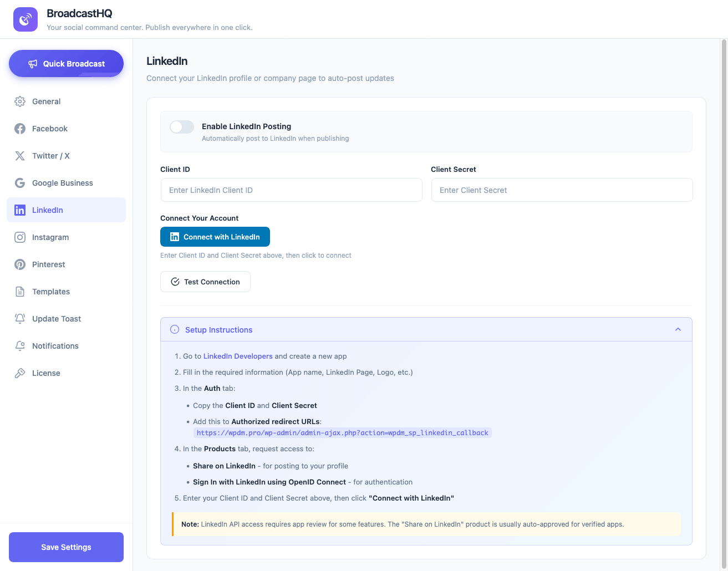Select the LinkedIn sidebar item
The height and width of the screenshot is (571, 728).
[x=48, y=210]
